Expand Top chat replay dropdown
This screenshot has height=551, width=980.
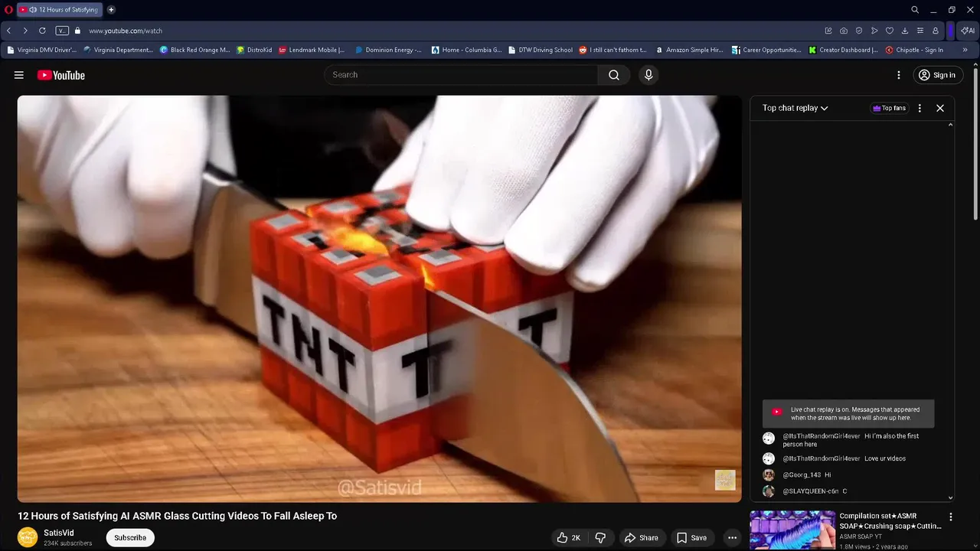click(x=795, y=108)
